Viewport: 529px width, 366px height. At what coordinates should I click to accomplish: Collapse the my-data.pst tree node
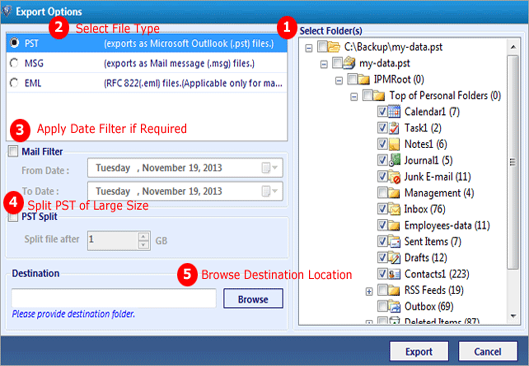(x=324, y=64)
